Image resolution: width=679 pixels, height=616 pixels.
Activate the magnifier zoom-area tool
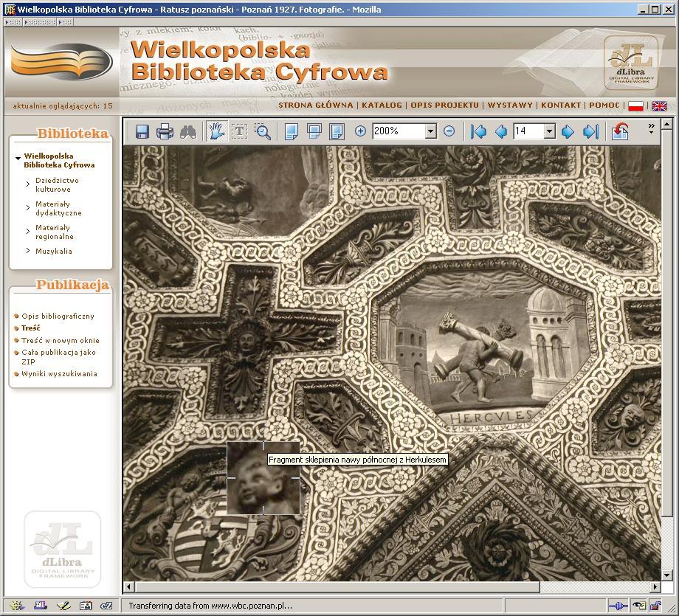[263, 131]
